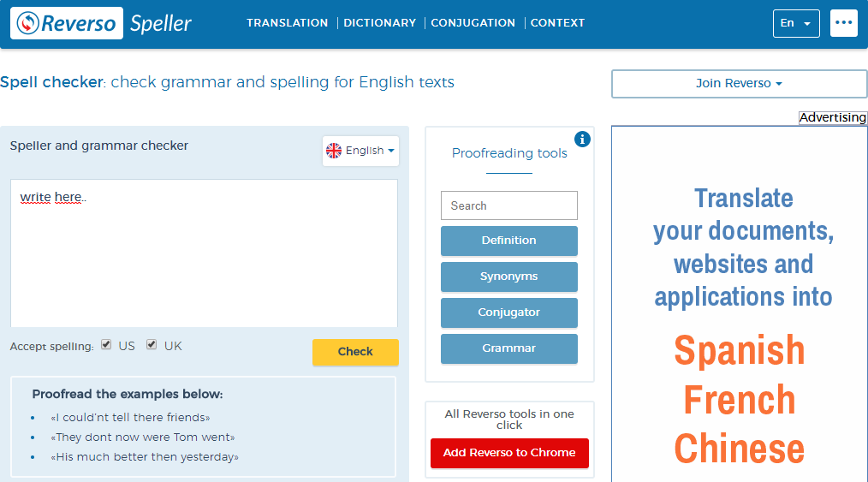The height and width of the screenshot is (482, 868).
Task: Focus the proofreading Search field
Action: tap(509, 205)
